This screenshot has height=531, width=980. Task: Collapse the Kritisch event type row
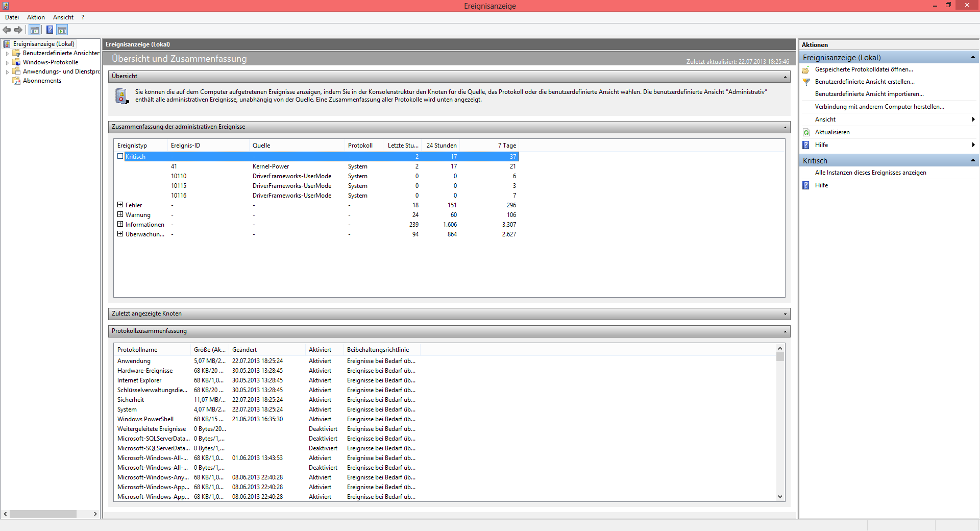point(120,156)
